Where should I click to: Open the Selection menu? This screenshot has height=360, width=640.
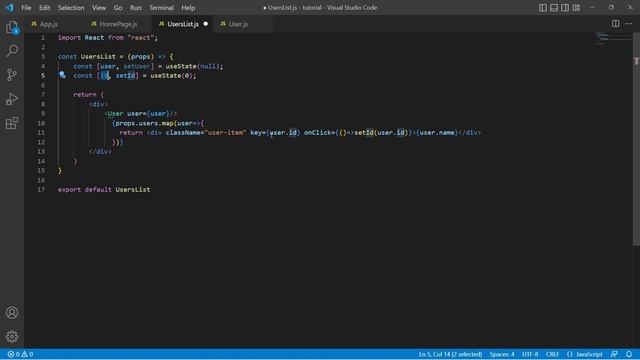(71, 7)
